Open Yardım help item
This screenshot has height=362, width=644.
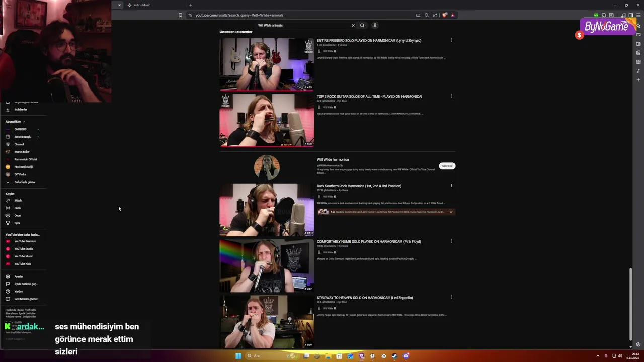(18, 291)
